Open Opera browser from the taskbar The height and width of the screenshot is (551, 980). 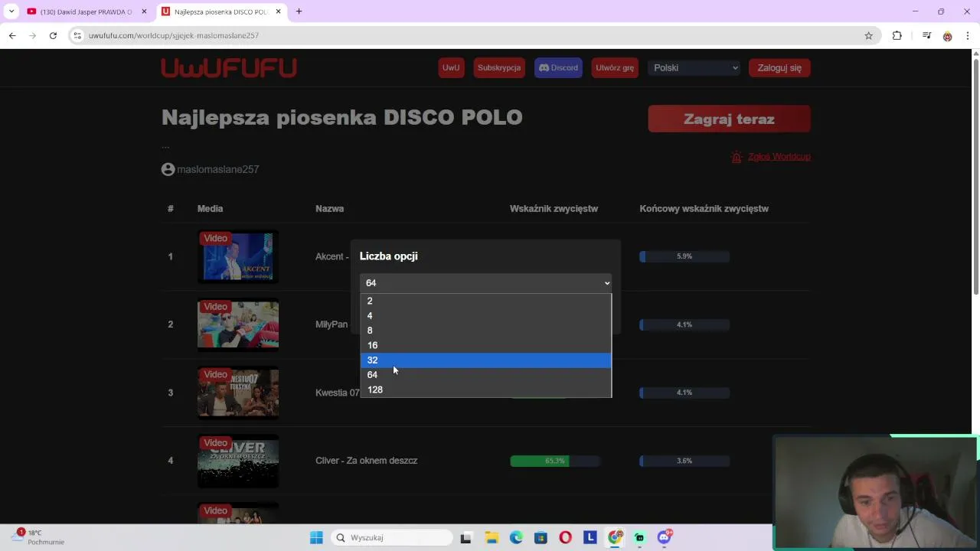565,538
